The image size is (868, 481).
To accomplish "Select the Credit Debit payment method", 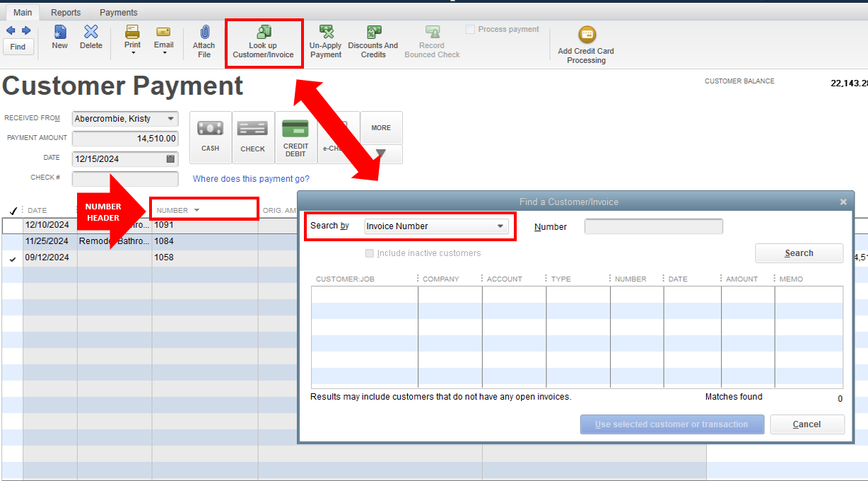I will (295, 137).
